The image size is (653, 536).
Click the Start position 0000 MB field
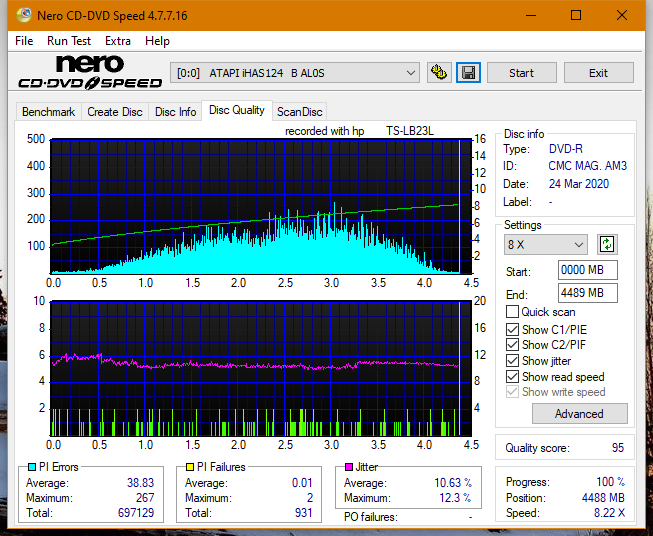pyautogui.click(x=588, y=270)
